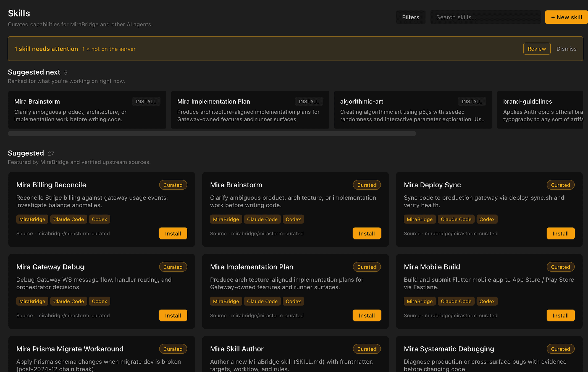Select Codex tag on Mira Deploy Sync
The width and height of the screenshot is (588, 372).
487,219
